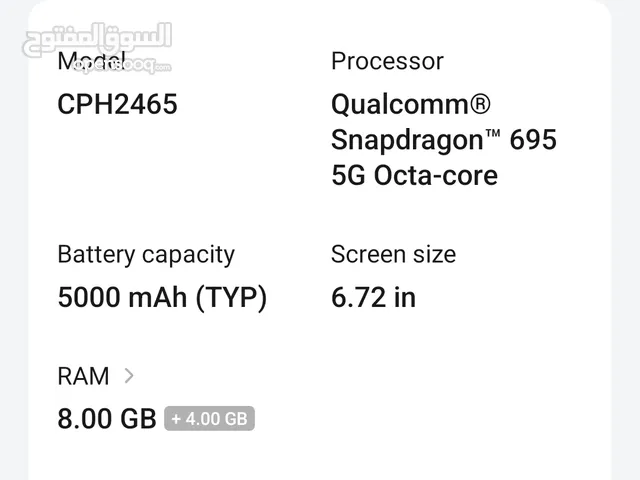
Task: Tap the Snapdragon™ 695 text
Action: [444, 140]
